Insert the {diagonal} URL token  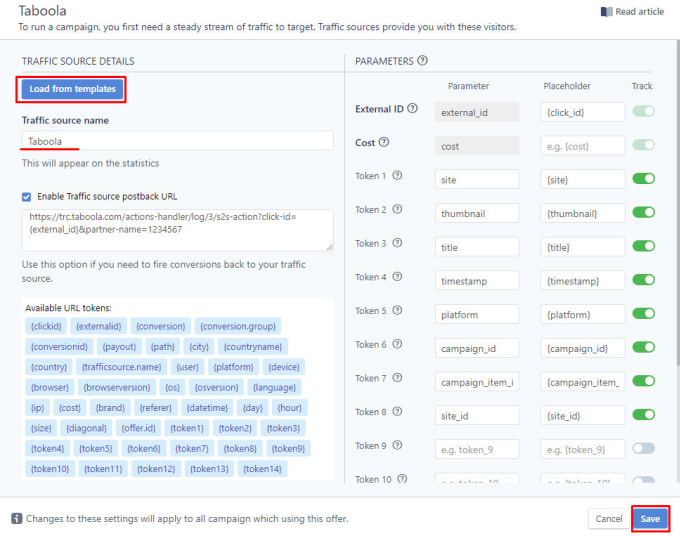pos(86,428)
